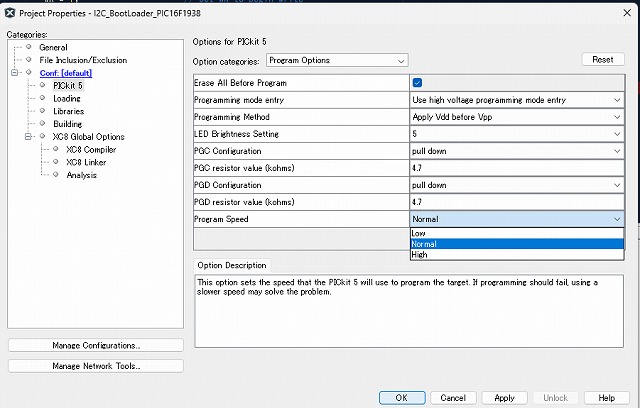
Task: Click the MPLAB Project Properties title icon
Action: [11, 12]
